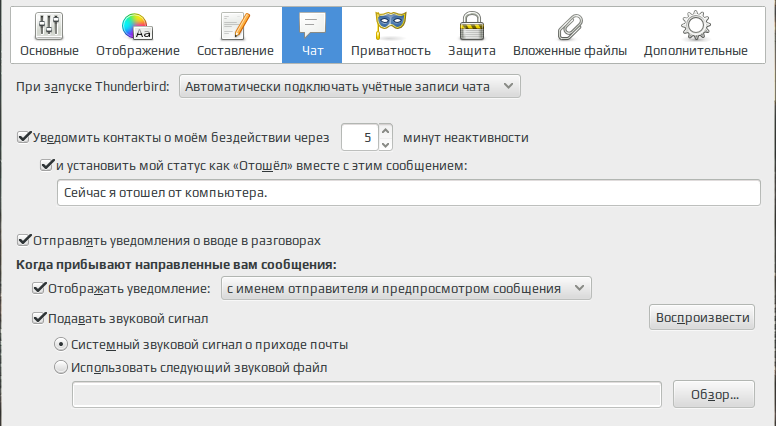This screenshot has height=426, width=776.
Task: Click the При запуске Thunderbird label
Action: pos(93,87)
